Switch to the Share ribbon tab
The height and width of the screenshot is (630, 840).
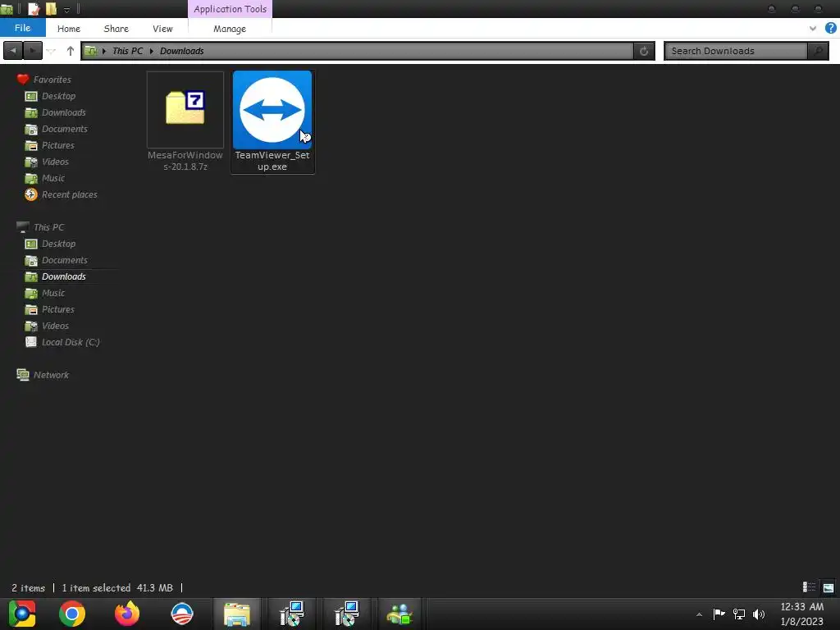pyautogui.click(x=116, y=29)
